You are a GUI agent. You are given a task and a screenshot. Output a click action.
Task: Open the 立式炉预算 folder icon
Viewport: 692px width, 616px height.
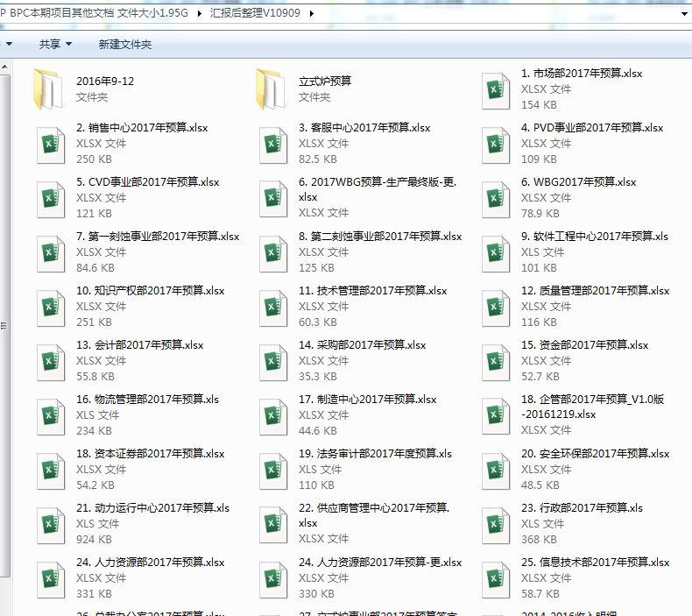coord(271,89)
